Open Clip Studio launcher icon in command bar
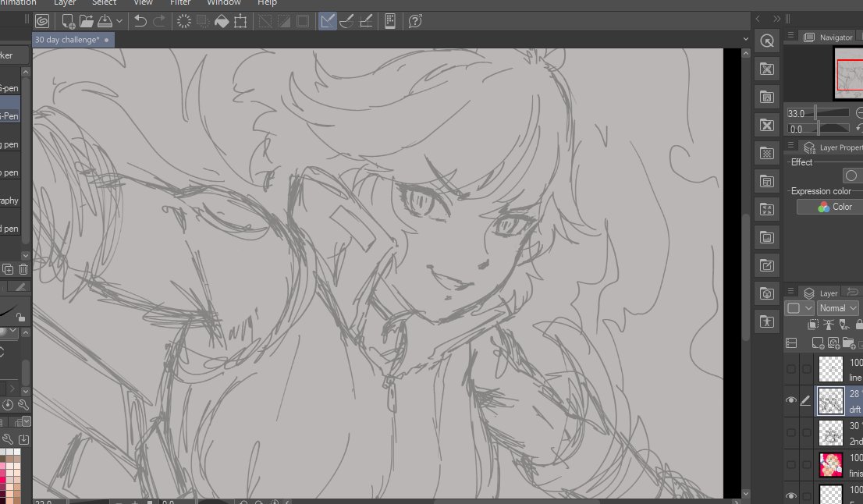The height and width of the screenshot is (504, 863). (42, 22)
